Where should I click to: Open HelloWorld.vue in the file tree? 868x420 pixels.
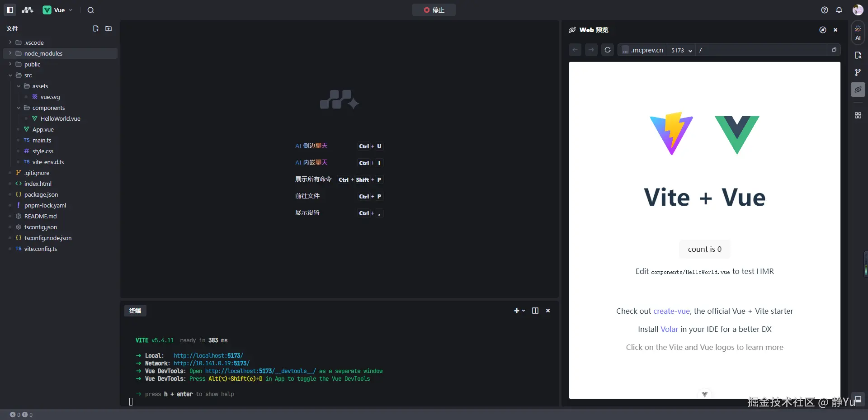pos(60,118)
